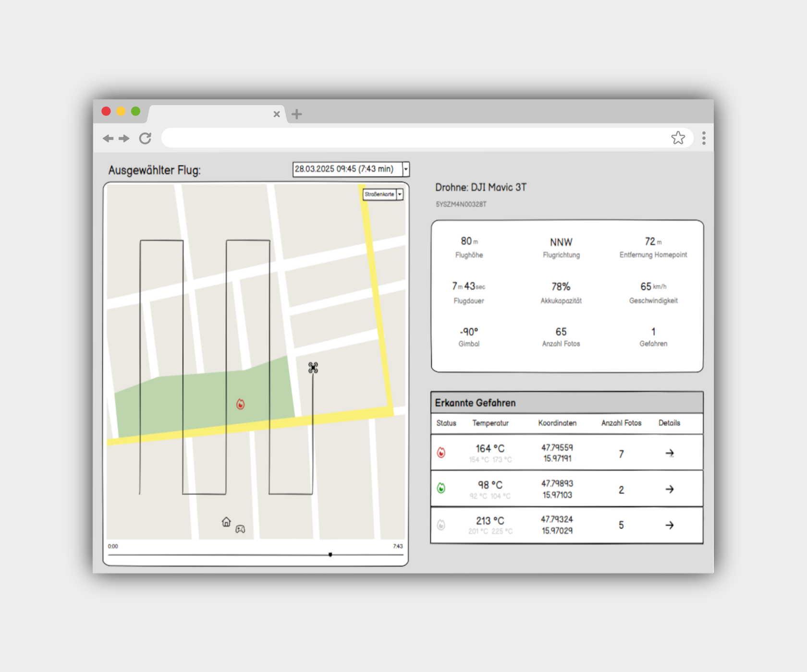Open the browser three-dot menu

pos(704,138)
